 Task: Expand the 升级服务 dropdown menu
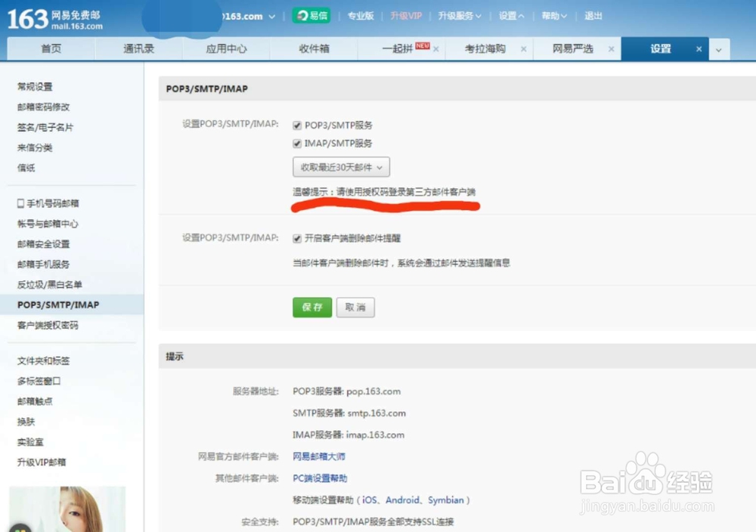[460, 15]
